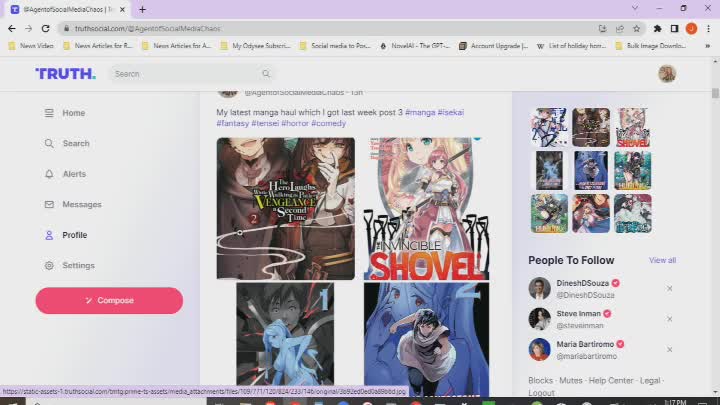Open the Invincible Shovel manga image

coord(426,208)
